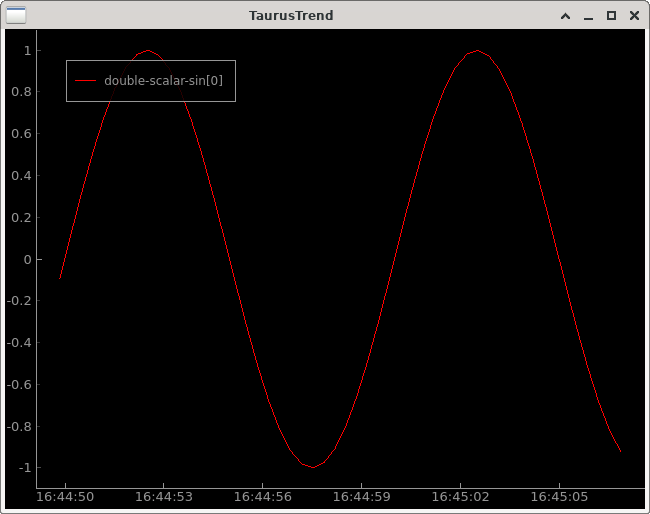The height and width of the screenshot is (514, 650).
Task: Open the window menu icon in title bar
Action: coord(17,15)
